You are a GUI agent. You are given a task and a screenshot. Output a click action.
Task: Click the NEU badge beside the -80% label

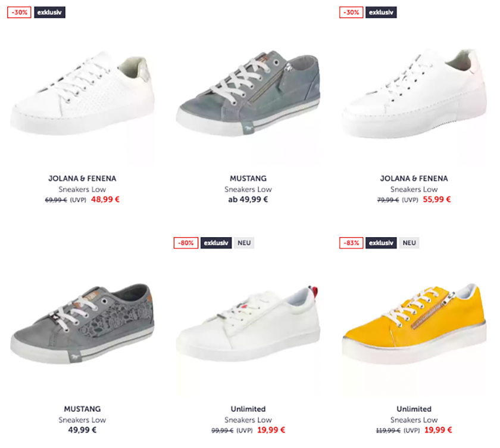pos(244,243)
